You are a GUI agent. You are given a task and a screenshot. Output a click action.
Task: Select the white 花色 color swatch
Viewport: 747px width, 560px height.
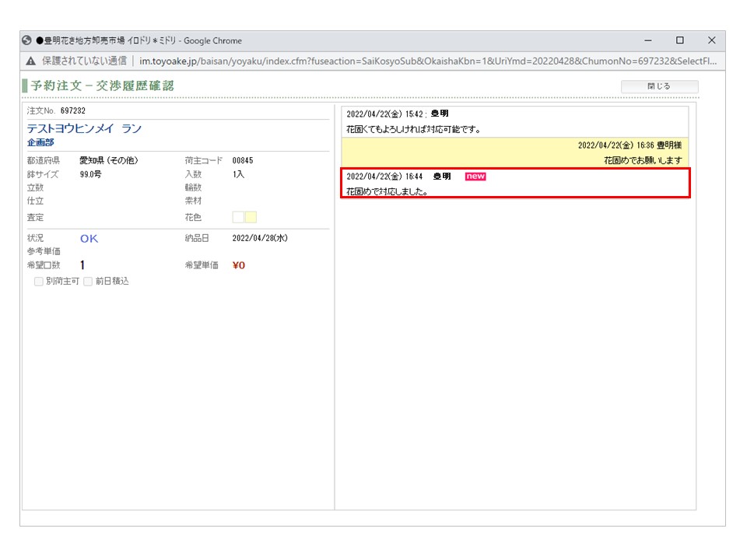(x=238, y=217)
